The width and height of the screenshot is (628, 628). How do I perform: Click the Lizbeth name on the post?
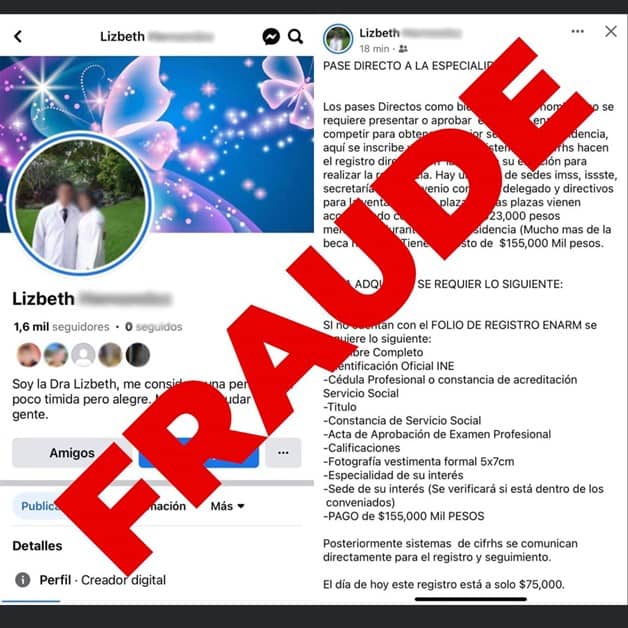(379, 33)
